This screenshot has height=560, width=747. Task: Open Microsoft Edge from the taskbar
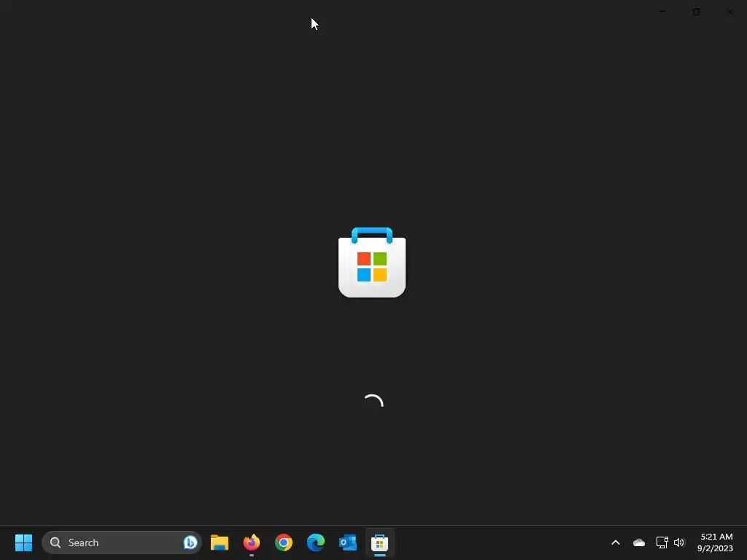coord(315,542)
